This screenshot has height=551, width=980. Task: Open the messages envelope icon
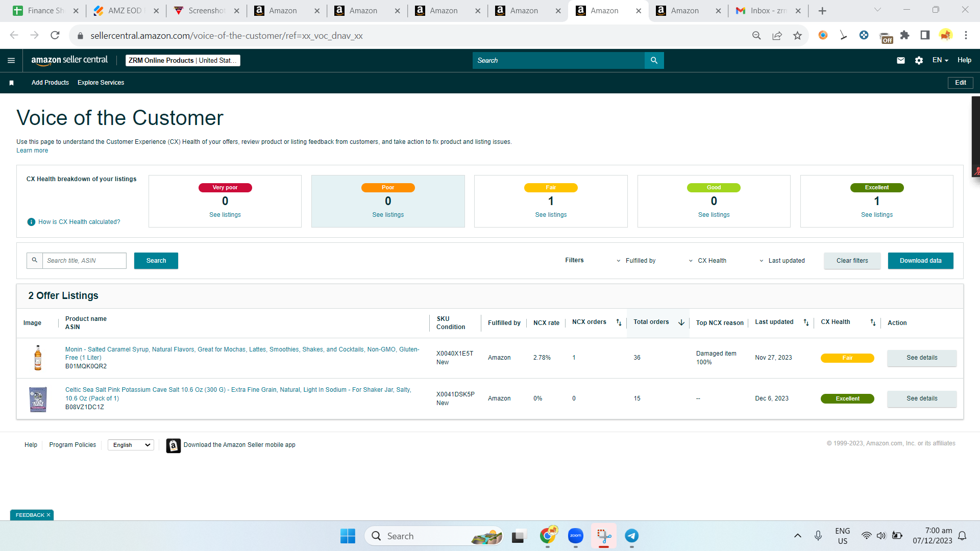coord(901,61)
